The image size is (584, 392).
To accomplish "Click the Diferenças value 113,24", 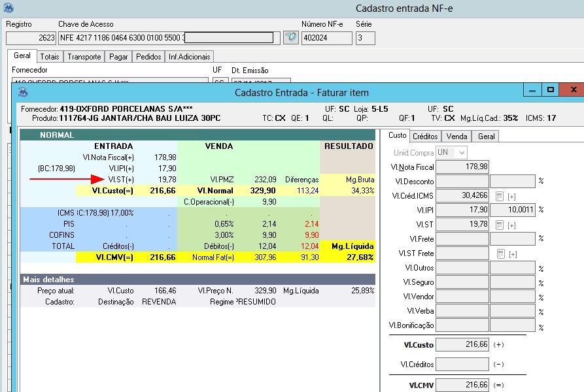I will pos(307,191).
